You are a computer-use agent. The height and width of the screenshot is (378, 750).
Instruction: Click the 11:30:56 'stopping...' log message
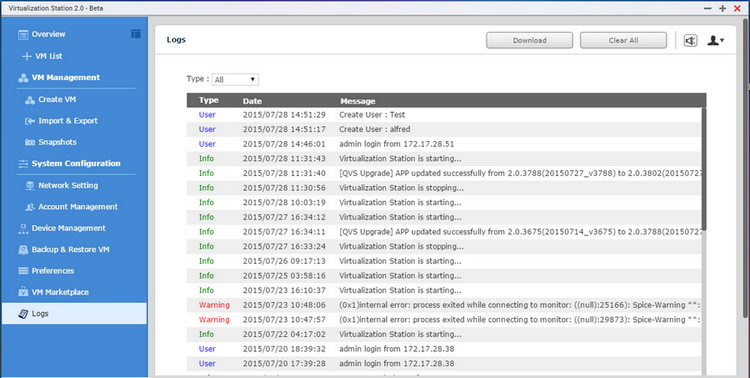[401, 188]
